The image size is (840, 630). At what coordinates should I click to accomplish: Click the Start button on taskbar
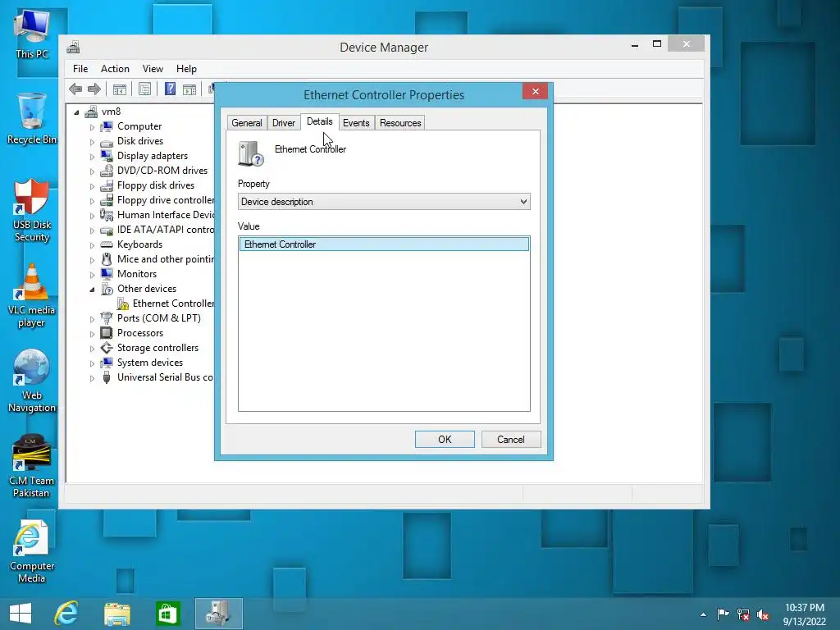pyautogui.click(x=21, y=614)
